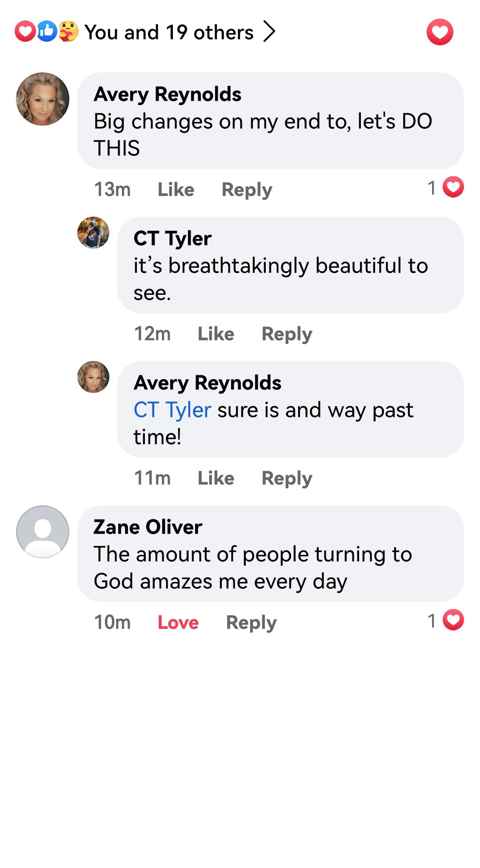Like Avery Reynolds' "way past time" reply
Viewport: 480px width, 868px height.
216,478
